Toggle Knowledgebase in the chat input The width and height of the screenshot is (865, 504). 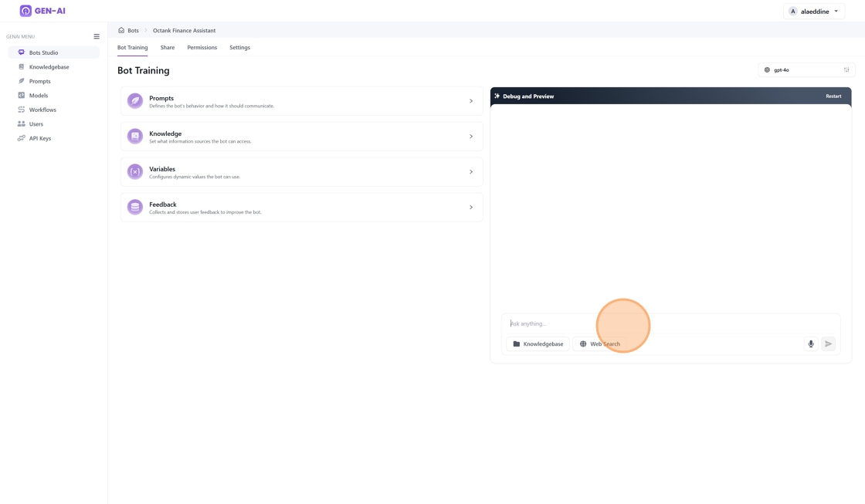[538, 344]
